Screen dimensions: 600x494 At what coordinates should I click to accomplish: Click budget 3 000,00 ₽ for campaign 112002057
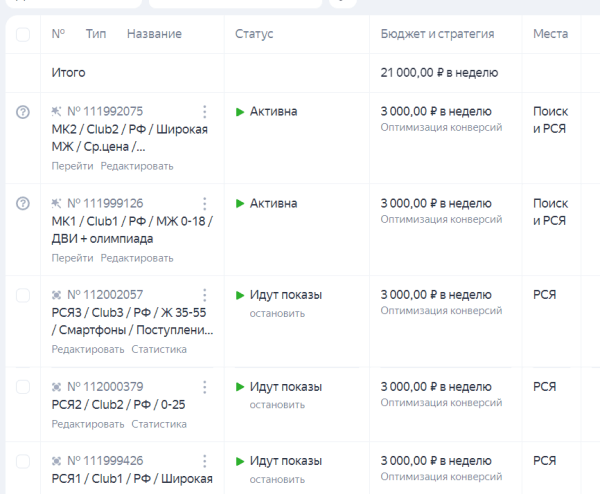(x=436, y=295)
